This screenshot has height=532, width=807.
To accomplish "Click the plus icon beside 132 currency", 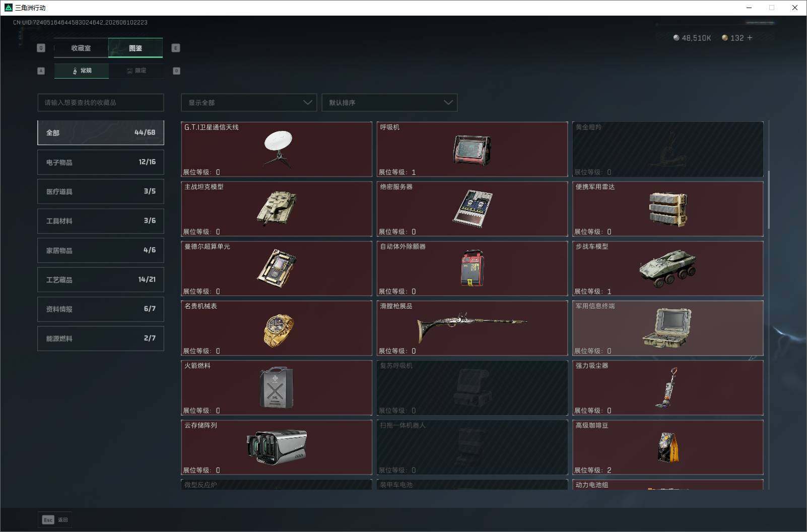I will pyautogui.click(x=750, y=38).
